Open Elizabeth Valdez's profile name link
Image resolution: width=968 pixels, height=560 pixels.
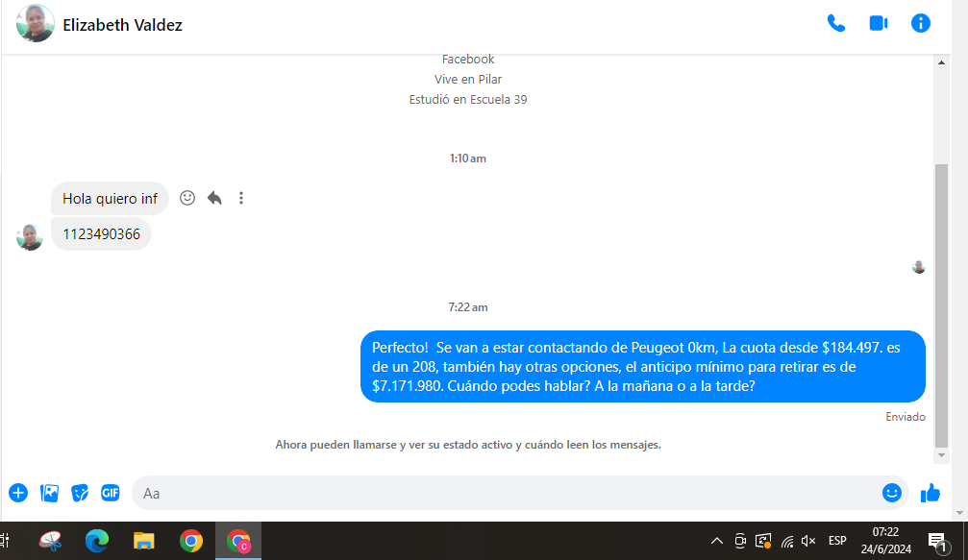coord(122,25)
